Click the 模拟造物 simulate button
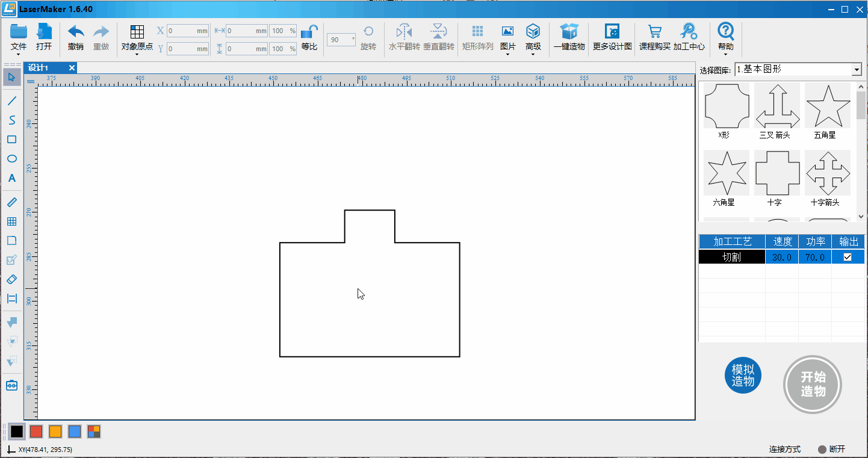The height and width of the screenshot is (458, 868). (743, 376)
